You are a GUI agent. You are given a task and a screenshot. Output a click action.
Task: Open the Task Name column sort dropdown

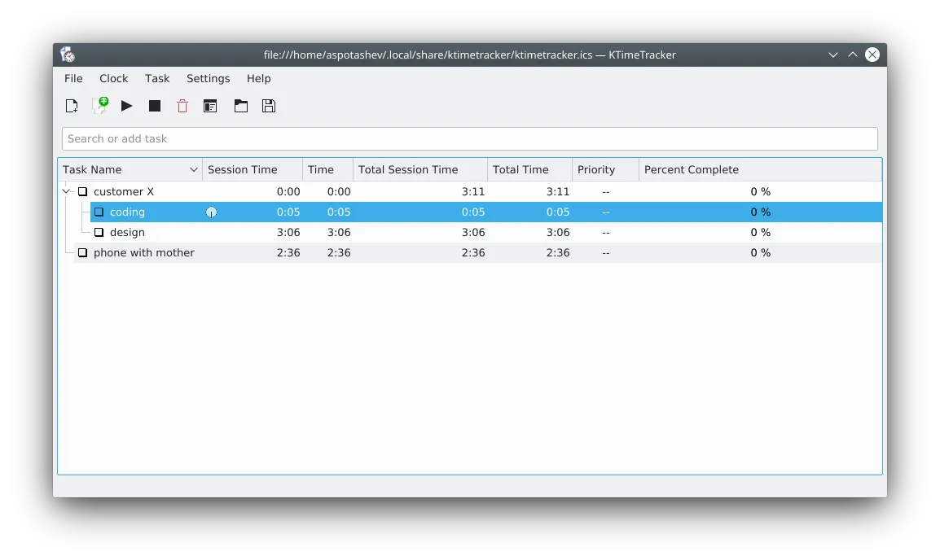[x=193, y=169]
